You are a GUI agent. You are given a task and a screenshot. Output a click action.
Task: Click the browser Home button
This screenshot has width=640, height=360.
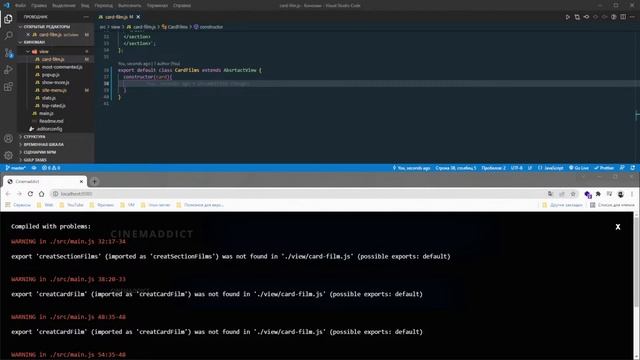(41, 194)
